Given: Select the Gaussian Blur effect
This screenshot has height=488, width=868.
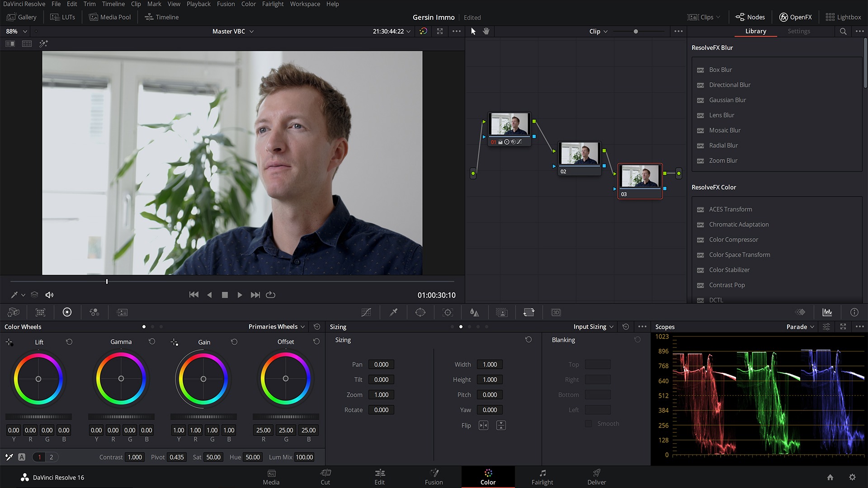Looking at the screenshot, I should (x=727, y=100).
